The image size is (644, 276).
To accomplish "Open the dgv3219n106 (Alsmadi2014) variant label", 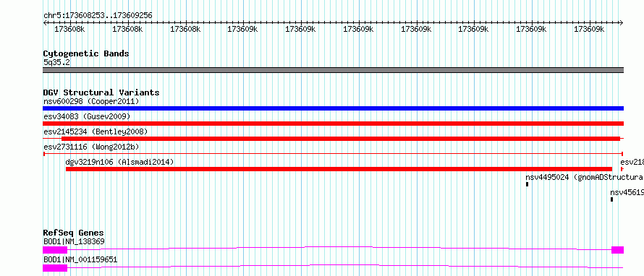I will 119,162.
